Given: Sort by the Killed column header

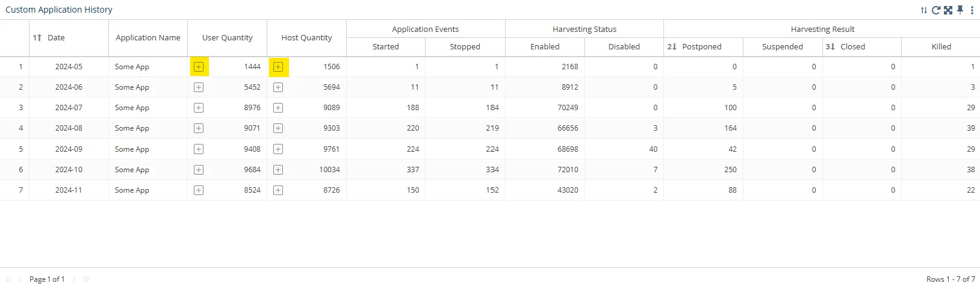Looking at the screenshot, I should point(941,46).
